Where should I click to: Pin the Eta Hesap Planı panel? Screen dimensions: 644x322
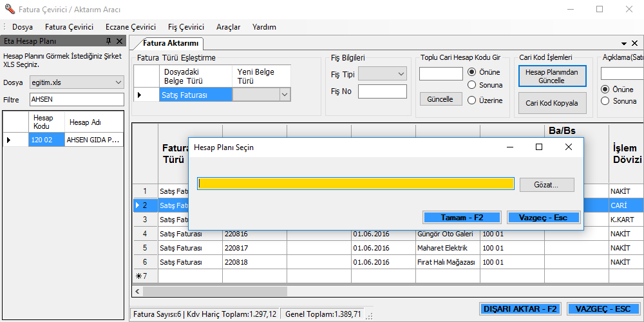point(109,41)
